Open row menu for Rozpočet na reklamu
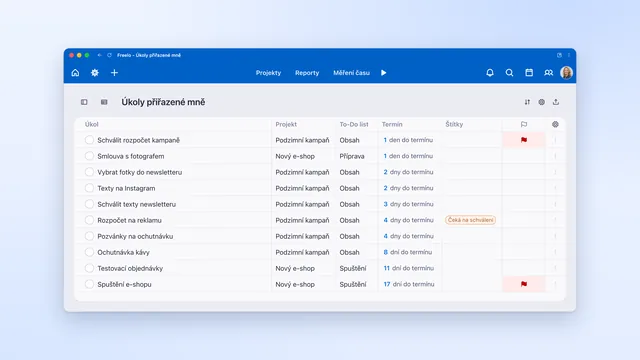Screen dimensions: 640x360 tap(555, 220)
